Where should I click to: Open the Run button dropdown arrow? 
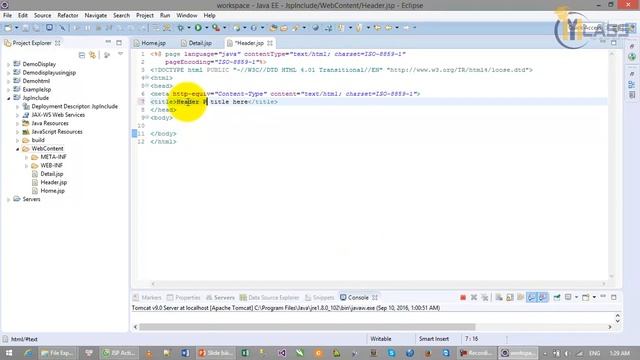207,28
